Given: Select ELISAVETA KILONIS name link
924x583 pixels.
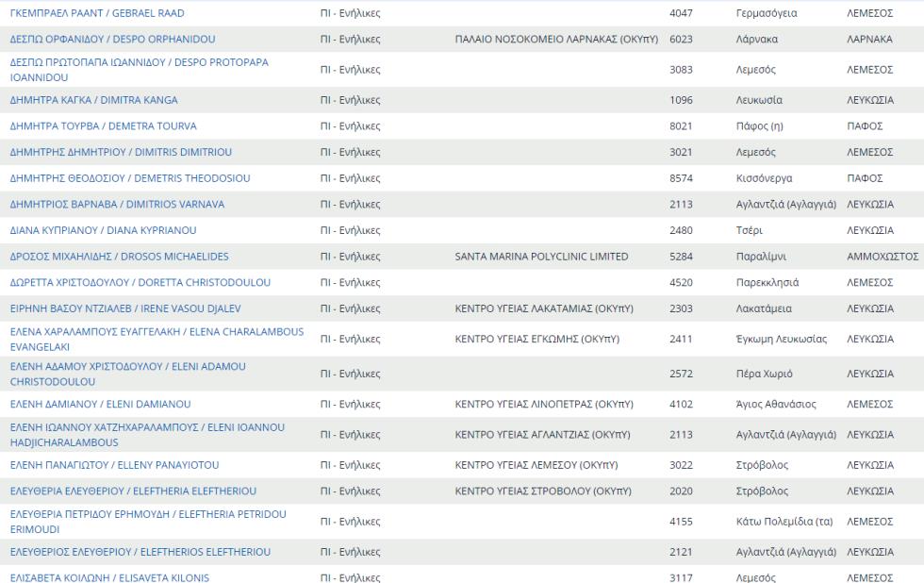Looking at the screenshot, I should tap(109, 577).
